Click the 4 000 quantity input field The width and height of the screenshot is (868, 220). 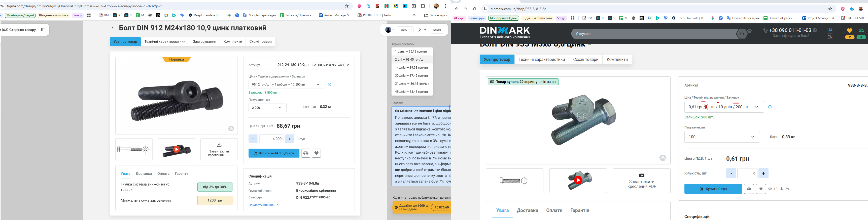[x=271, y=139]
